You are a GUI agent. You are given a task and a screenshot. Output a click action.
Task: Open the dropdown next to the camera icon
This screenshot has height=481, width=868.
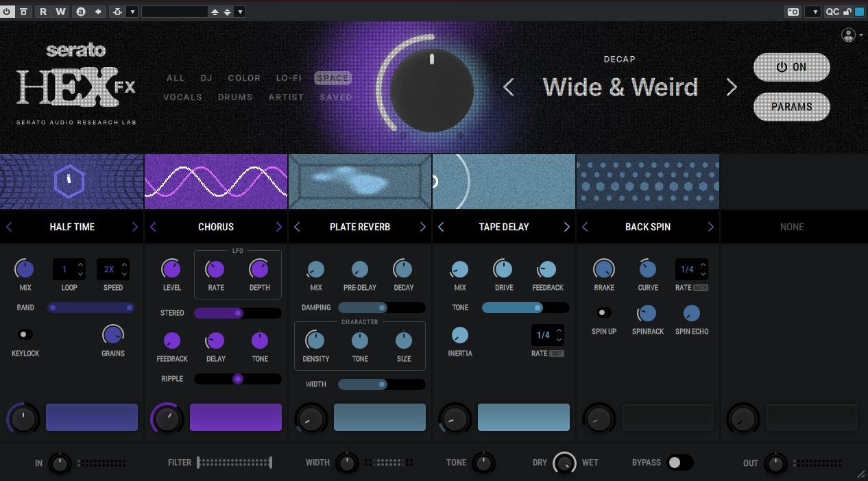(812, 12)
